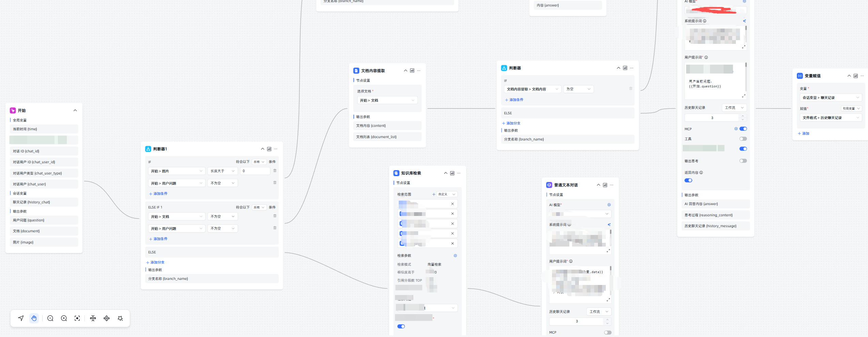Disable the MCP toggle in AI node
This screenshot has width=868, height=337.
coord(743,129)
